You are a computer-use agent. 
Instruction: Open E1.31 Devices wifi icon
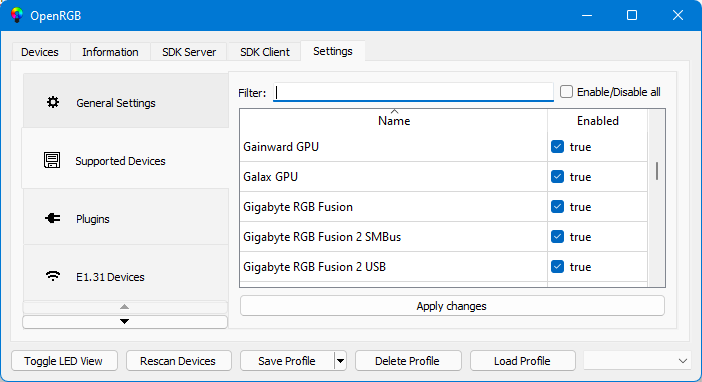[53, 276]
